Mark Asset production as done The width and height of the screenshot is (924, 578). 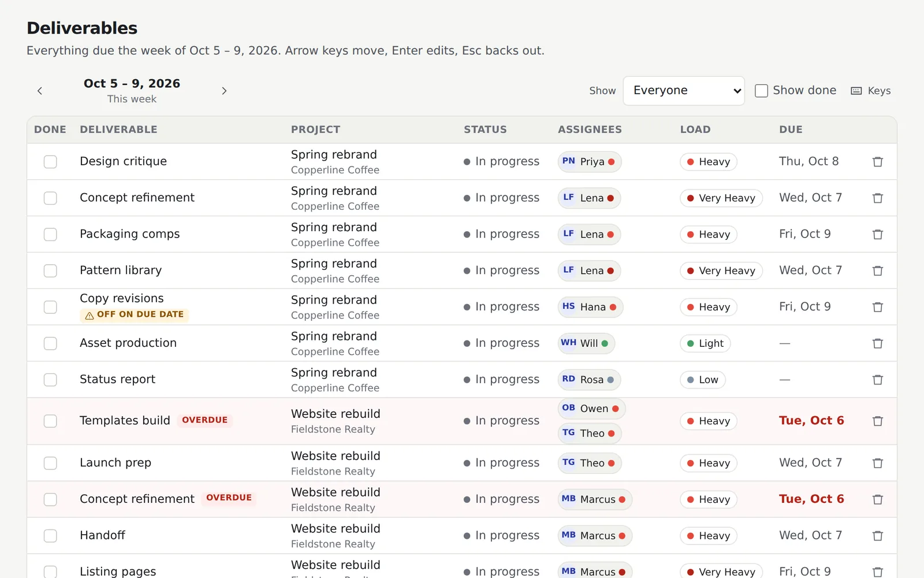50,344
